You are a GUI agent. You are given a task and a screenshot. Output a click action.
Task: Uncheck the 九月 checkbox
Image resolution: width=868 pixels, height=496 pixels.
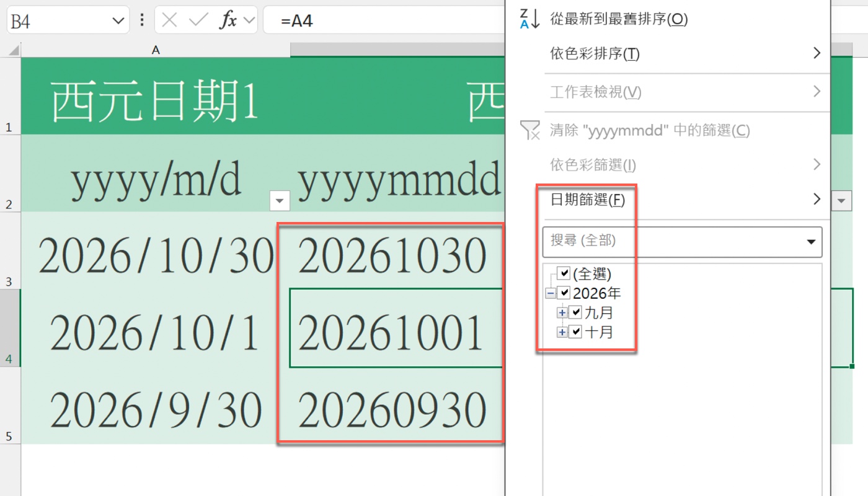click(575, 312)
